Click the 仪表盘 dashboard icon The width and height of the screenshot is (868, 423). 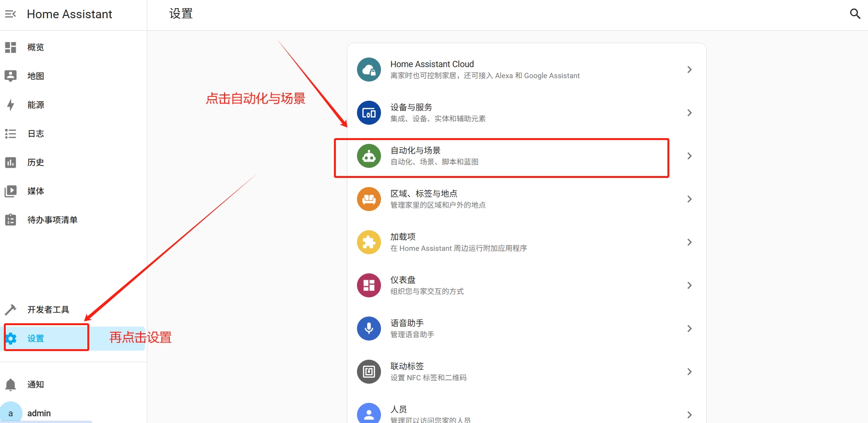pyautogui.click(x=369, y=285)
